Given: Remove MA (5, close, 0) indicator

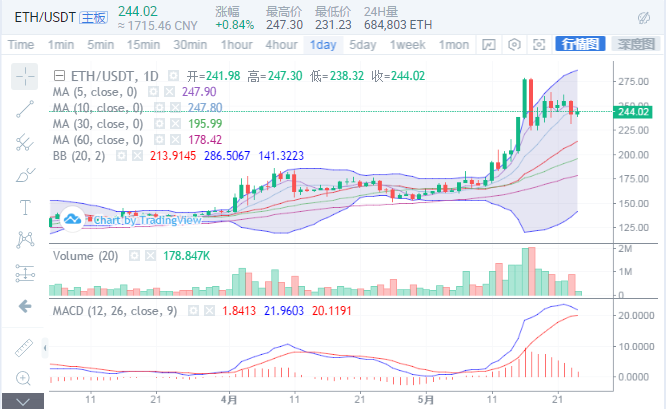Looking at the screenshot, I should 169,92.
